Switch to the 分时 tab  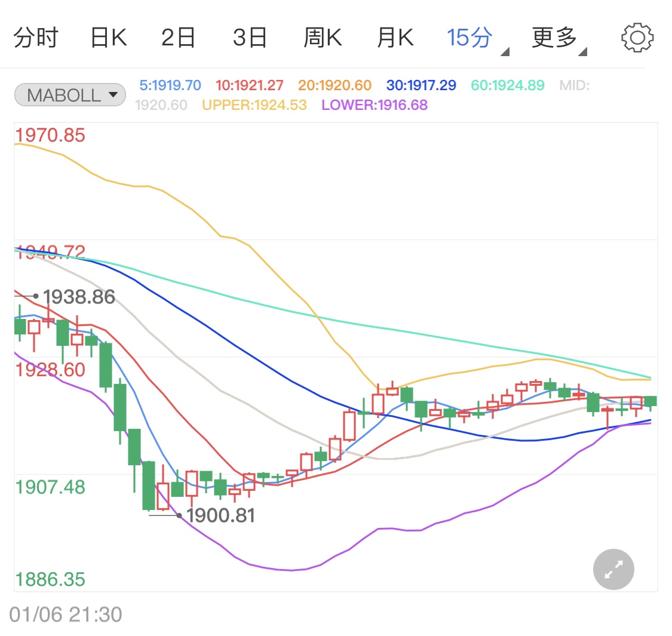[36, 37]
